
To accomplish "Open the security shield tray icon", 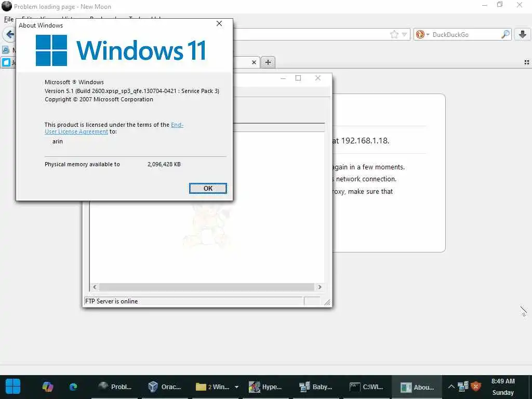I will tap(476, 386).
